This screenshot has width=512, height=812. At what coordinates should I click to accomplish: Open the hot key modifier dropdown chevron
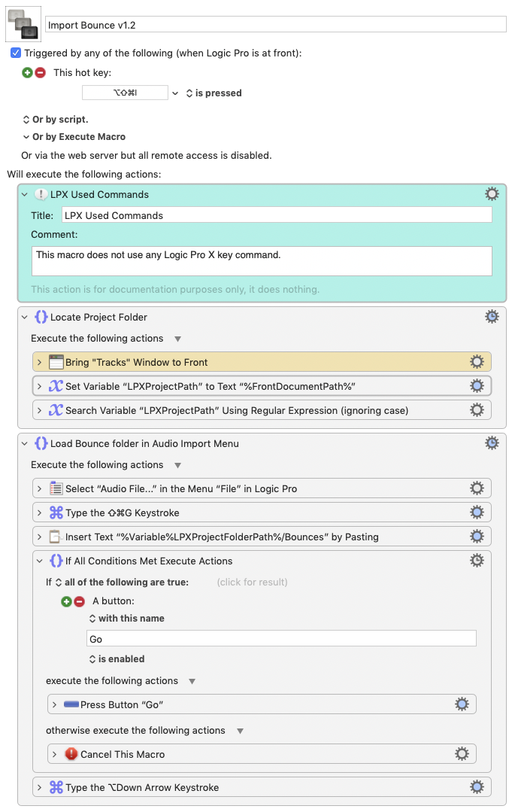point(175,93)
